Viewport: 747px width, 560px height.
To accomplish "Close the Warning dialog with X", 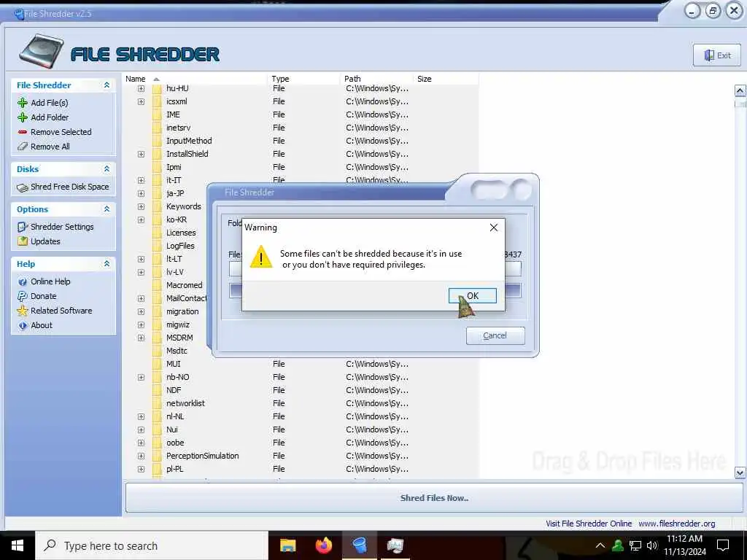I will click(x=494, y=227).
